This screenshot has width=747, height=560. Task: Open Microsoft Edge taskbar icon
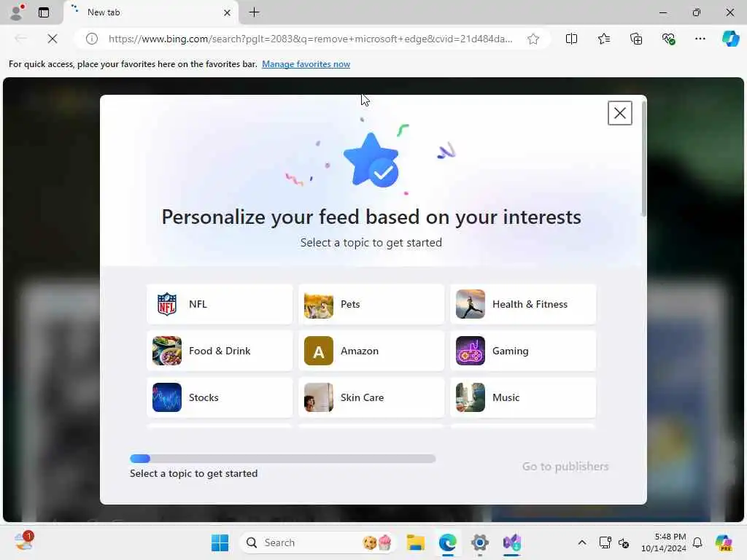(447, 542)
